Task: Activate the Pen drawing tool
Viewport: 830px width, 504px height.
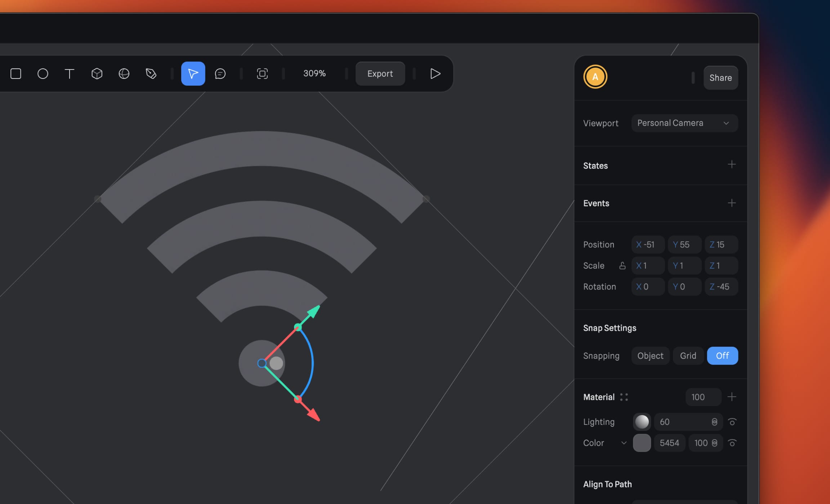Action: tap(151, 74)
